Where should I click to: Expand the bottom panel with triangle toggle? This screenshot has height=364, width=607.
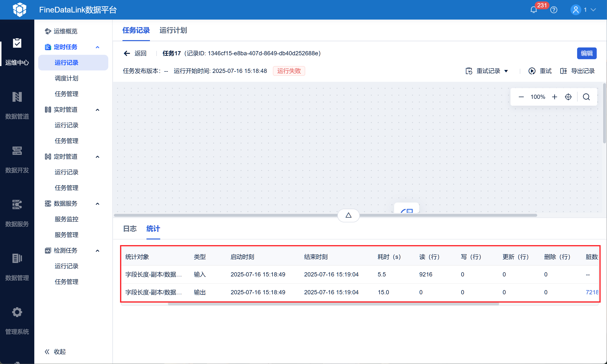348,215
